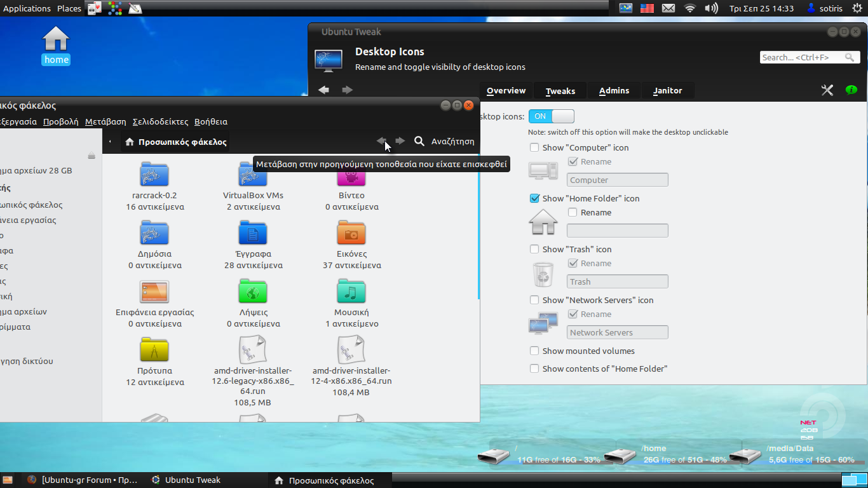Click the Προσωπικός φάκελος path button
The height and width of the screenshot is (488, 868).
[175, 142]
